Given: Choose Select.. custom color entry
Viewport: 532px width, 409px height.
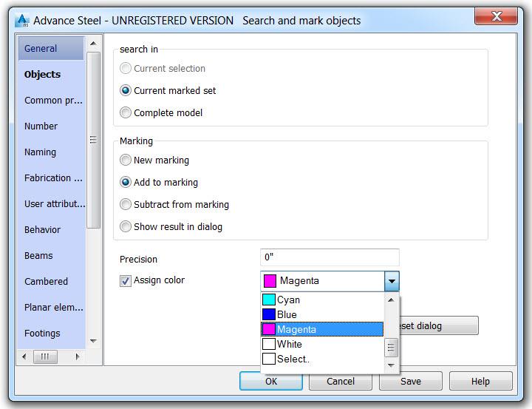Looking at the screenshot, I should (x=322, y=359).
